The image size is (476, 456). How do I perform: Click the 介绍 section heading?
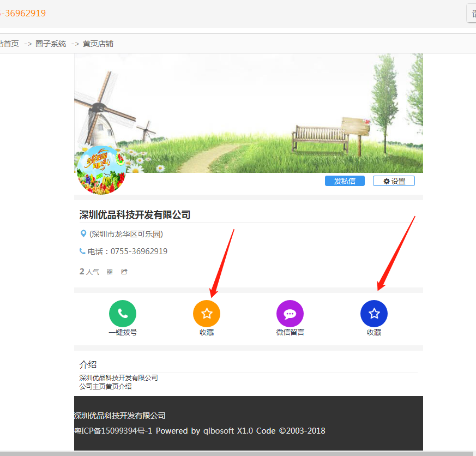[x=88, y=364]
